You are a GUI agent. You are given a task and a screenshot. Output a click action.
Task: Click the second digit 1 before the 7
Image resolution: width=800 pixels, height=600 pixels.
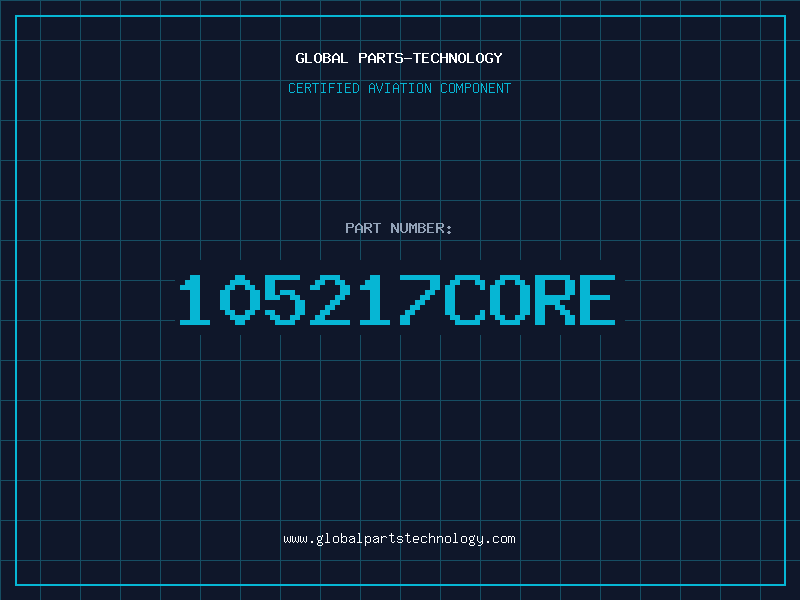[x=375, y=300]
